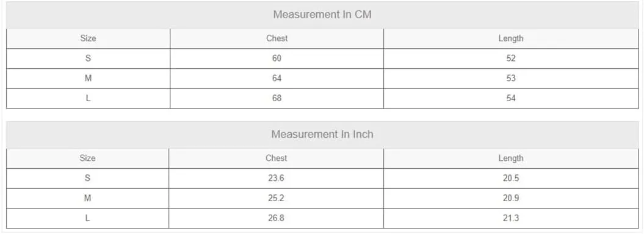Click length value 20.9 cell

pyautogui.click(x=511, y=198)
